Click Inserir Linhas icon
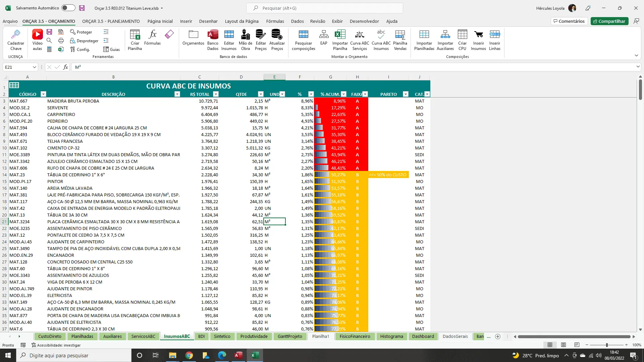 (x=495, y=34)
